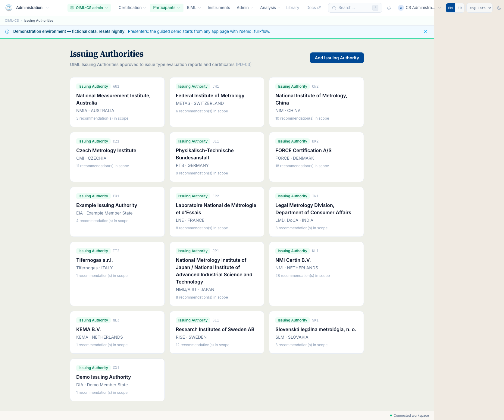Viewport: 504px width, 420px height.
Task: Open the Physikalisch-Technische Bundesanstalt card
Action: pyautogui.click(x=217, y=157)
